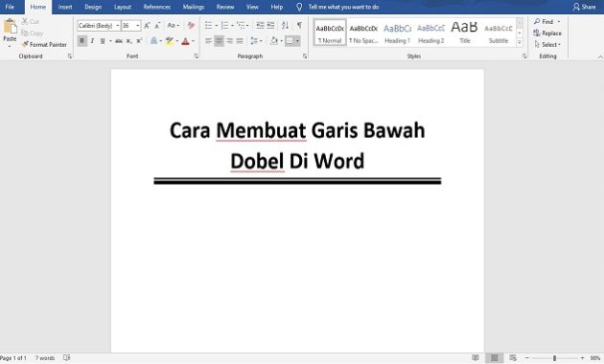Increase font size with grow icon
This screenshot has width=604, height=364.
[147, 26]
